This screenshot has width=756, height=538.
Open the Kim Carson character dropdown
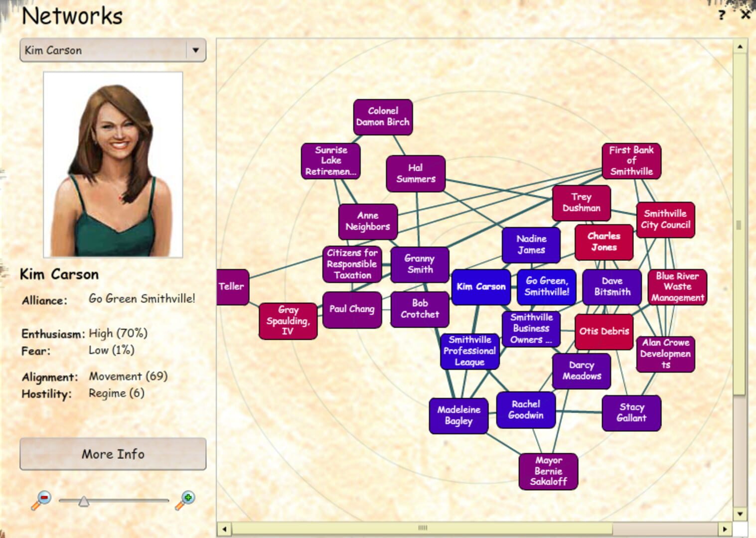coord(104,50)
